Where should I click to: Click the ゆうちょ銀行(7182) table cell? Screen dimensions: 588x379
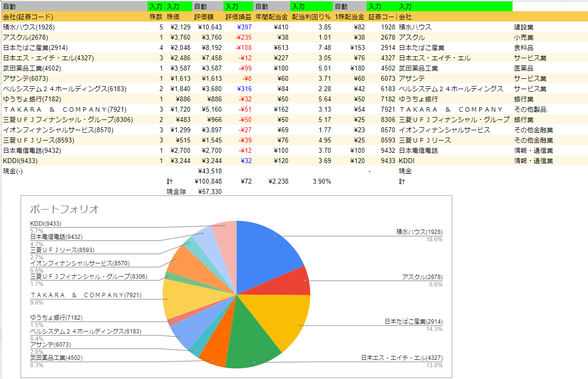(74, 99)
